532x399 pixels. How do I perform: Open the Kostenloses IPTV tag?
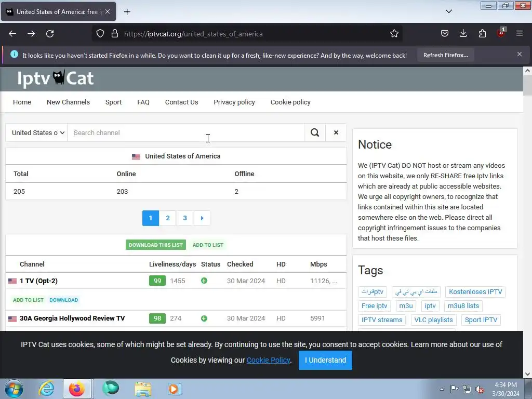click(475, 292)
